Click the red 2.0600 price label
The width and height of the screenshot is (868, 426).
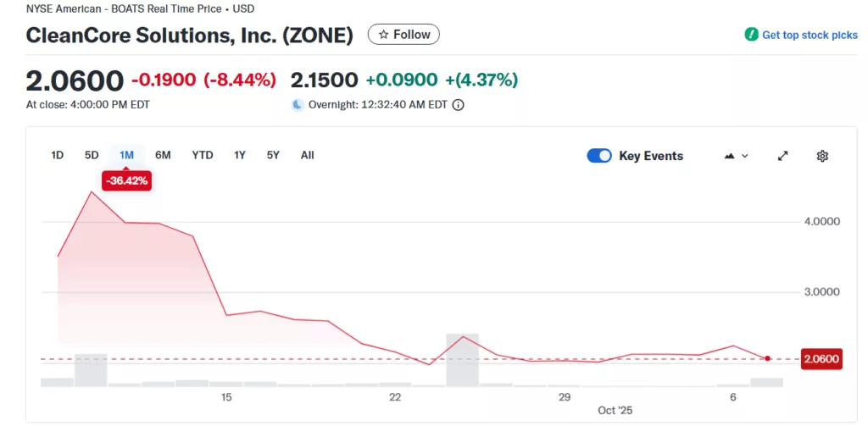coord(821,359)
